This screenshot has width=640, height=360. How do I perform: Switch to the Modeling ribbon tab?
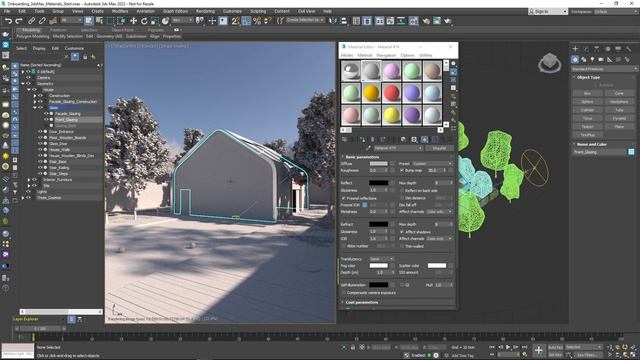pos(31,30)
